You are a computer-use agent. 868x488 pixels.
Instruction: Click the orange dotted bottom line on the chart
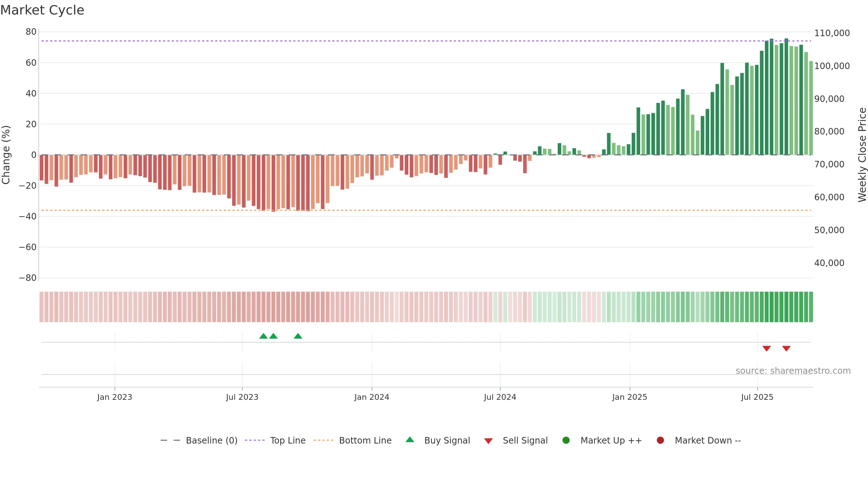(x=426, y=210)
